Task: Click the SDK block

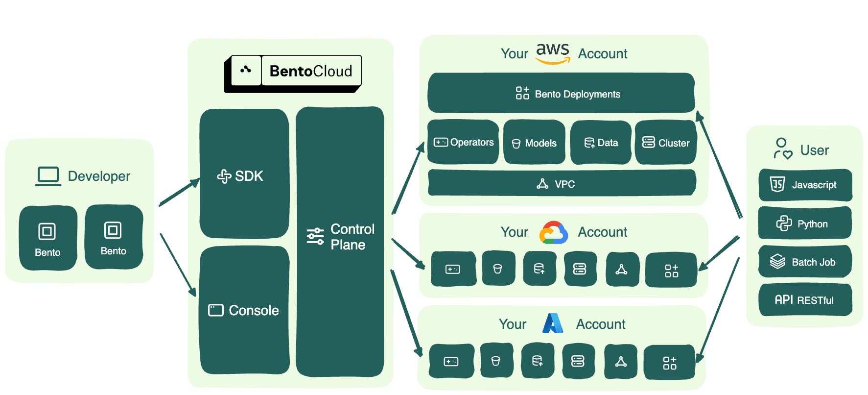Action: 244,173
